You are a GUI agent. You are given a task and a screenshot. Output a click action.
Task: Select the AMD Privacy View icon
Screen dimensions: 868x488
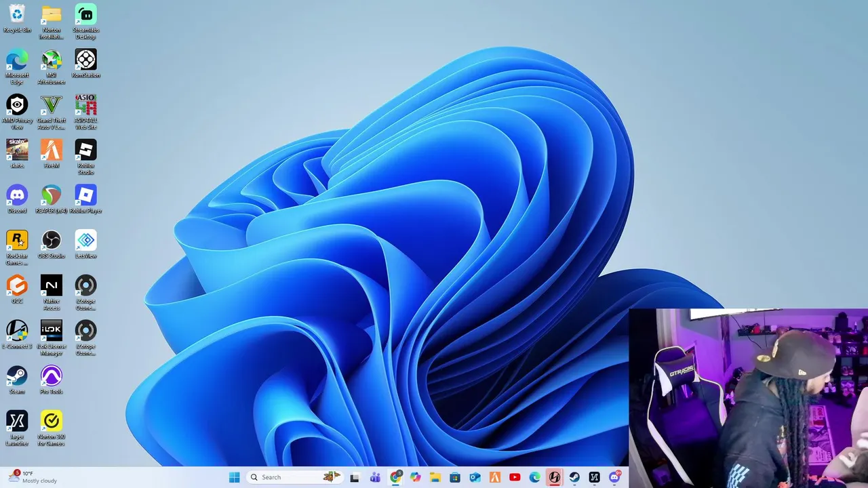coord(17,113)
